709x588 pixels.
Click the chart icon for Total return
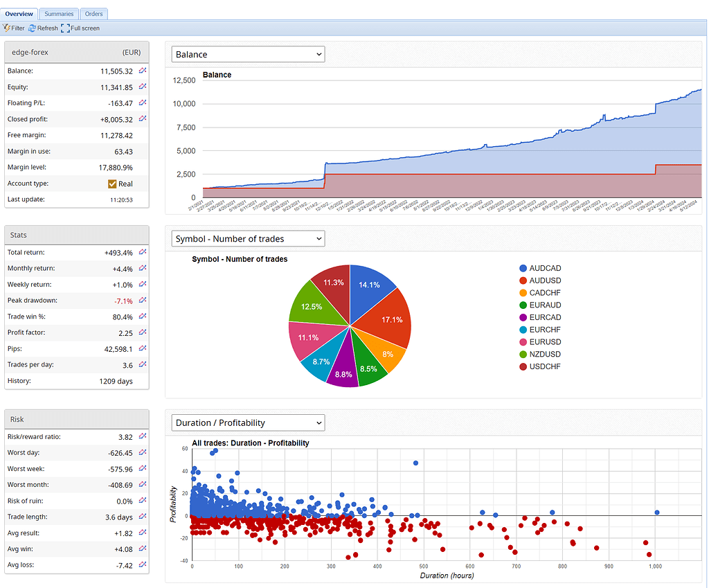[x=143, y=252]
